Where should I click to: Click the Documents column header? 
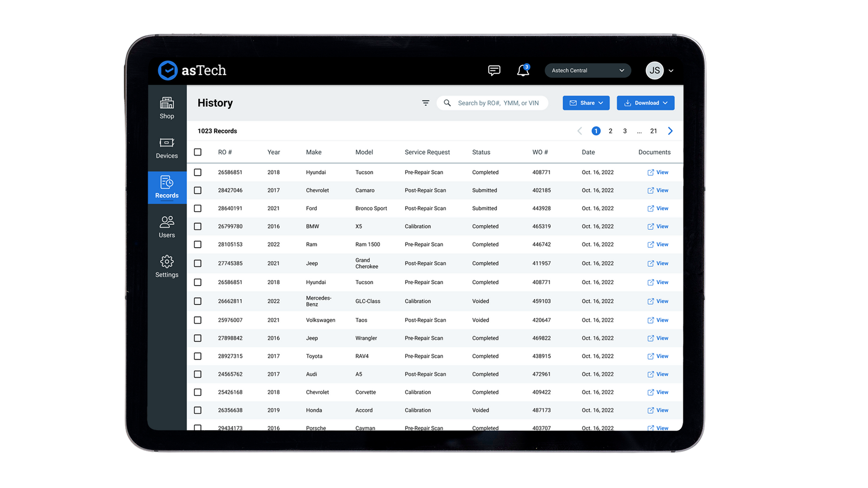(654, 152)
